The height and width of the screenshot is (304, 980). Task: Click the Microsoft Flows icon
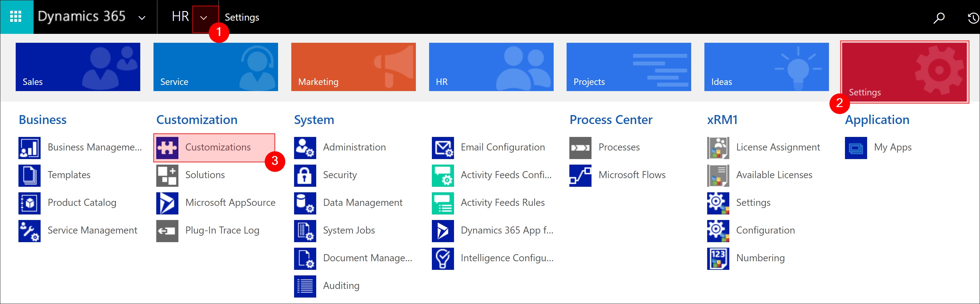(x=580, y=175)
